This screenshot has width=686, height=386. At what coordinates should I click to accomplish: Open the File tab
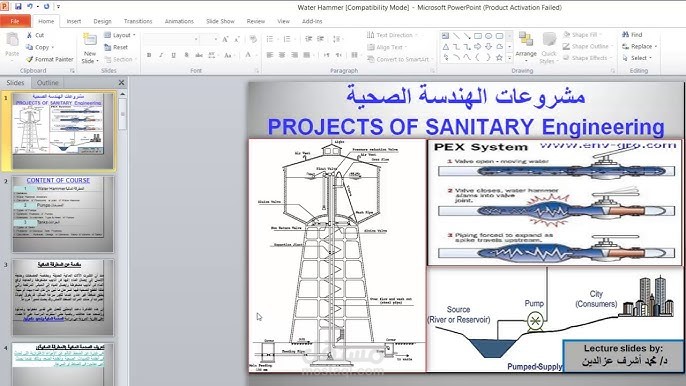pos(15,21)
